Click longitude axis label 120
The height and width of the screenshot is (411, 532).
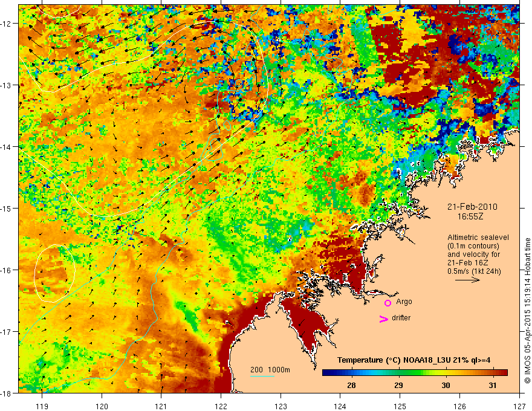(x=102, y=406)
